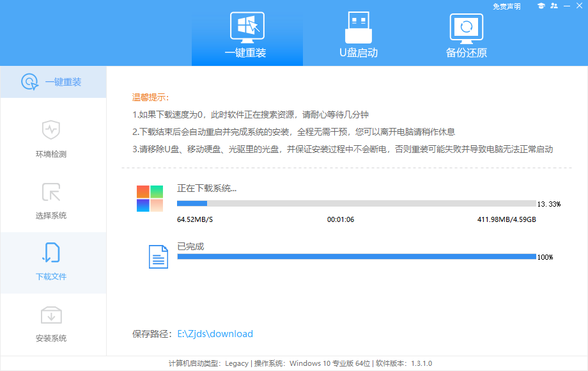The width and height of the screenshot is (588, 371).
Task: Open the 免责声明 disclaimer
Action: tap(506, 6)
